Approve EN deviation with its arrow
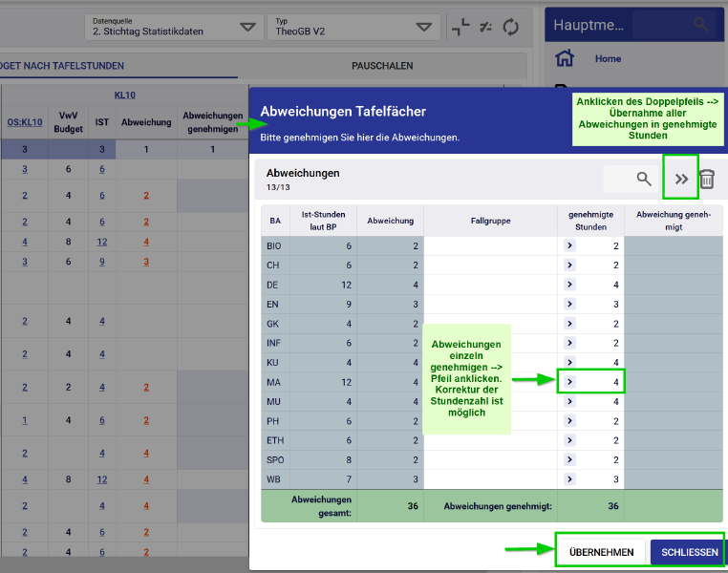Screen dimensions: 728x573 coord(569,304)
